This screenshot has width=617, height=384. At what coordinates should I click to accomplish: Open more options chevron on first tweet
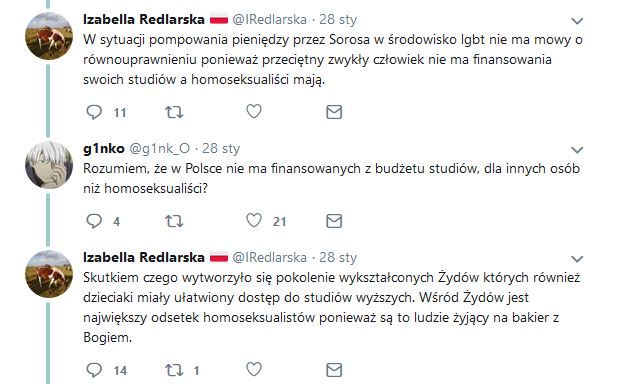(x=577, y=21)
